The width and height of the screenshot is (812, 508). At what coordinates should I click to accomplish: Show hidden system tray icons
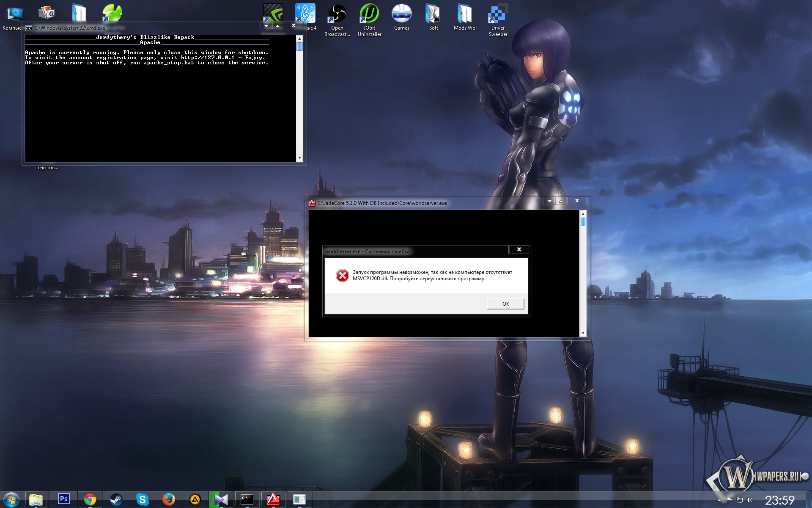coord(719,500)
